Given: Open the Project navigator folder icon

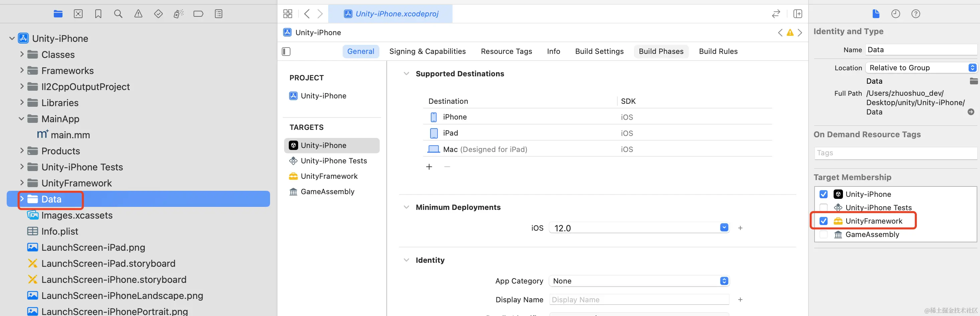Looking at the screenshot, I should pyautogui.click(x=58, y=14).
